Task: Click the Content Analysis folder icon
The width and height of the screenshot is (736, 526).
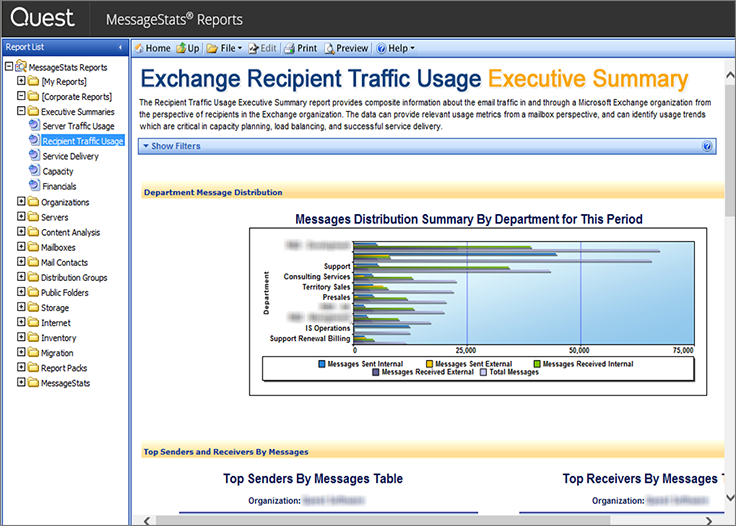Action: (33, 232)
